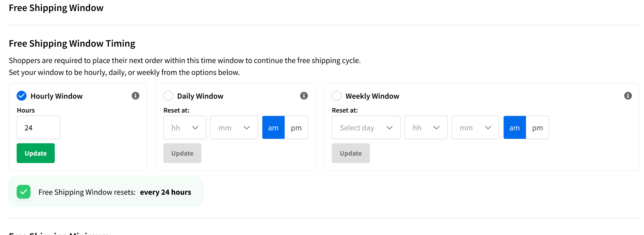The width and height of the screenshot is (644, 235).
Task: Click the Daily Window Update button
Action: 182,153
